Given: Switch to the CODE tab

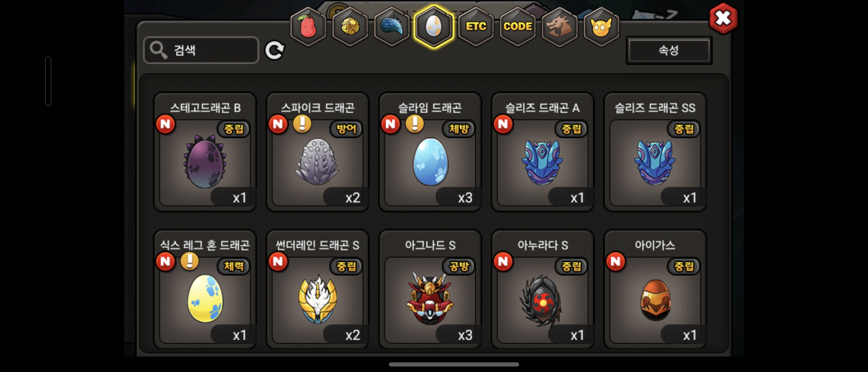Looking at the screenshot, I should pyautogui.click(x=518, y=27).
